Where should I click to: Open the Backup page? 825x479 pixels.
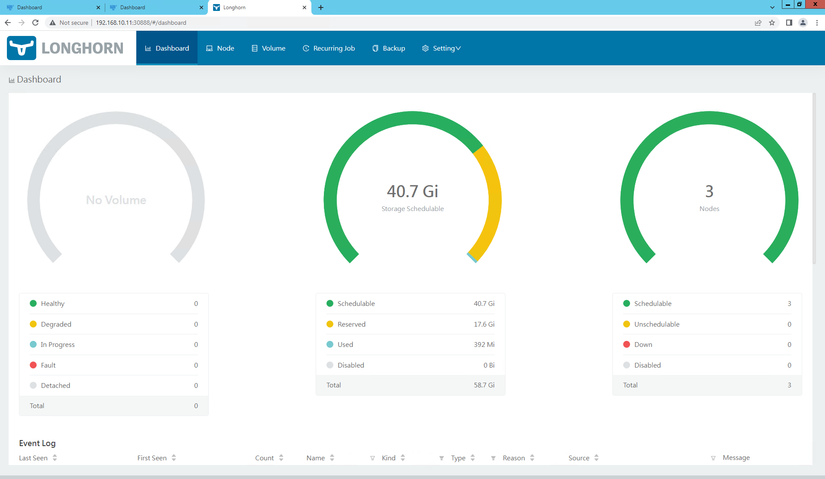[389, 48]
